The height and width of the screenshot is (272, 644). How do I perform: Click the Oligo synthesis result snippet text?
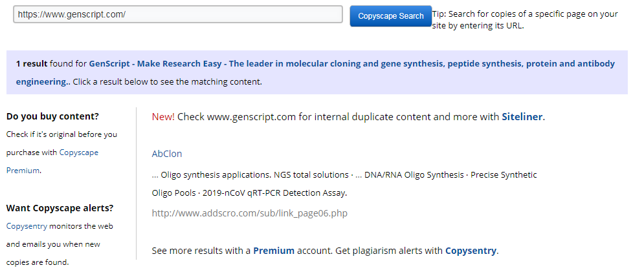coord(344,175)
